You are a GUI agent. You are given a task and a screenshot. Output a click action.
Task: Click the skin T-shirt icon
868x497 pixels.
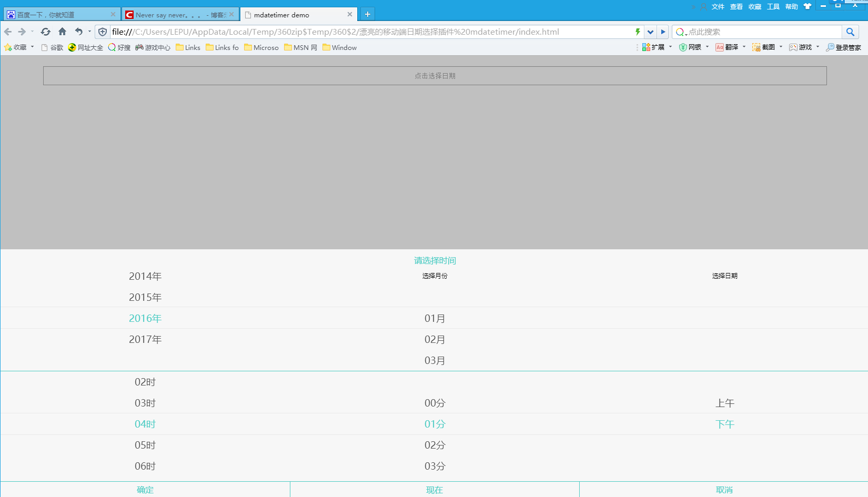pos(808,6)
